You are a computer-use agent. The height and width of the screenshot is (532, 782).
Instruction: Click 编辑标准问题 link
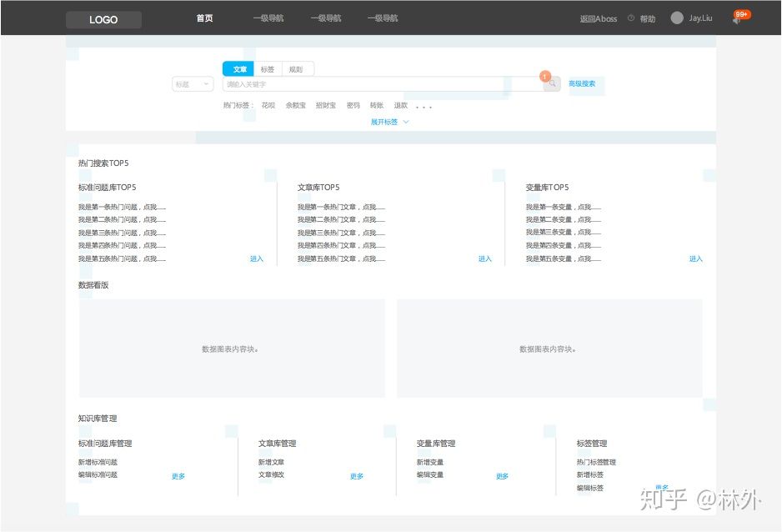coord(98,474)
